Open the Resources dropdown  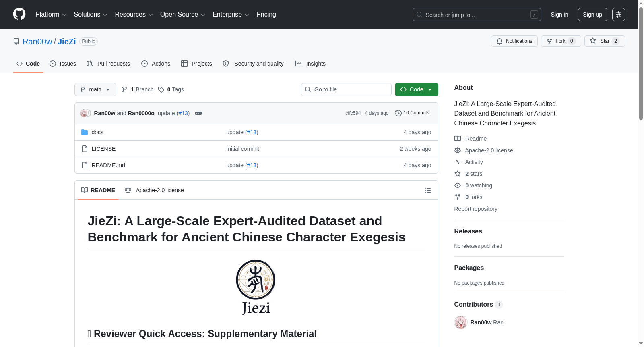134,15
